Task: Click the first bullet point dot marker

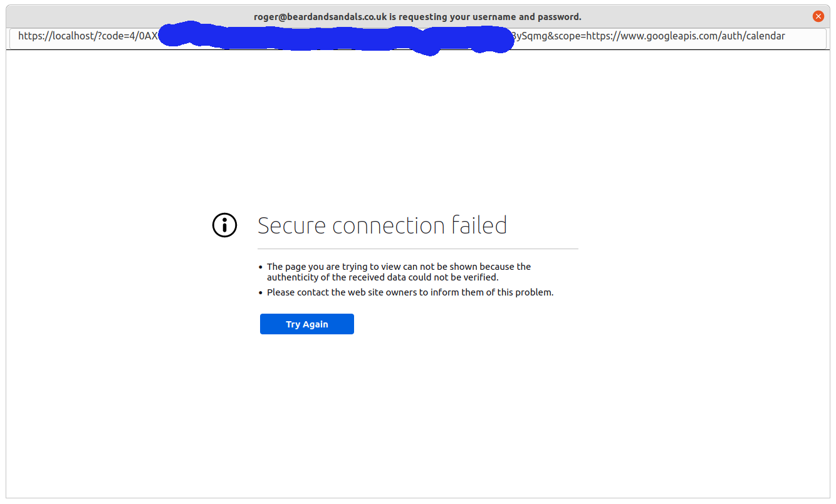Action: pos(261,267)
